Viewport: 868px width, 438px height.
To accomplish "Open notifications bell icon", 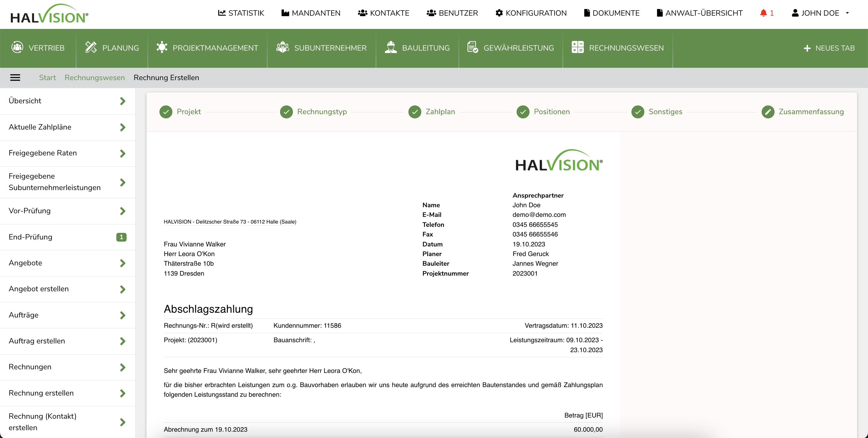I will 763,13.
